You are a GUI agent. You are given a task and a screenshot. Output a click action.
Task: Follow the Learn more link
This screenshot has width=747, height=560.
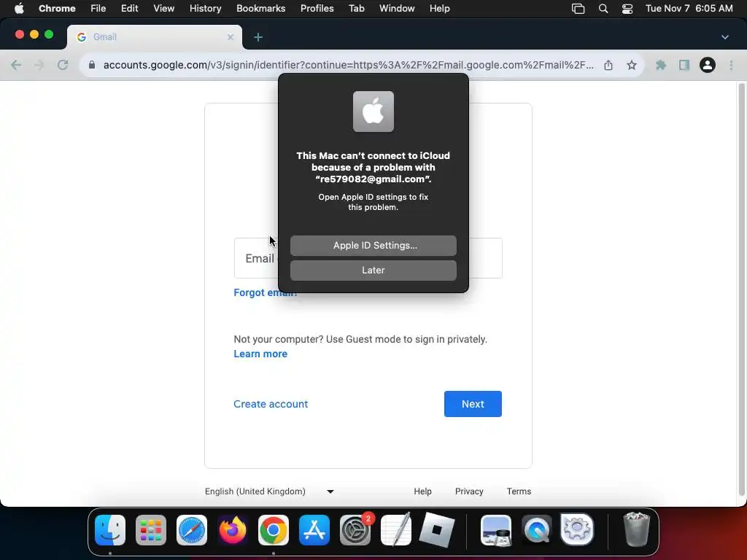(260, 354)
